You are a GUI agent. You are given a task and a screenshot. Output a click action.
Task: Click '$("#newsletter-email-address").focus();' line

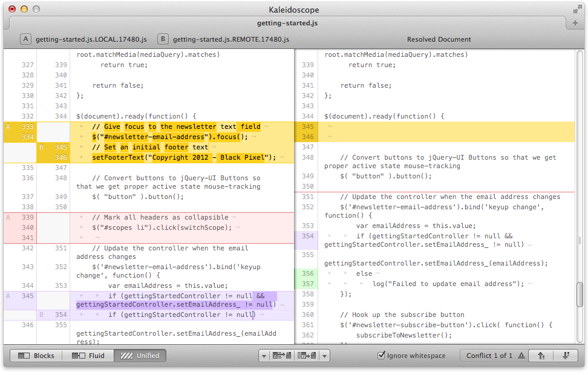(x=170, y=137)
